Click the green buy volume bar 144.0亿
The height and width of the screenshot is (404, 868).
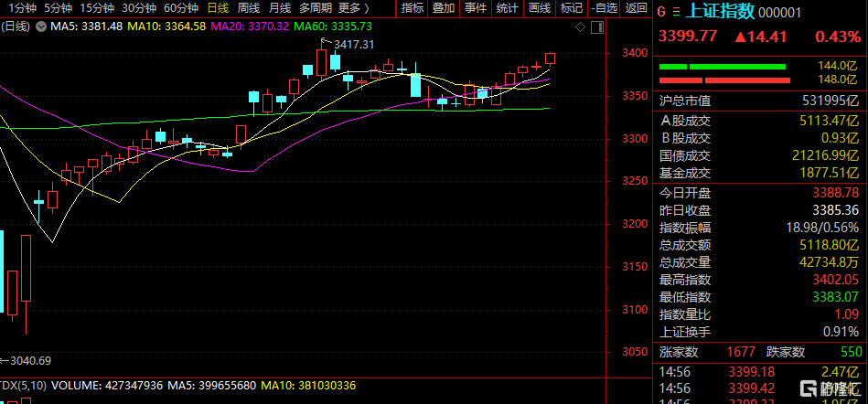(722, 67)
